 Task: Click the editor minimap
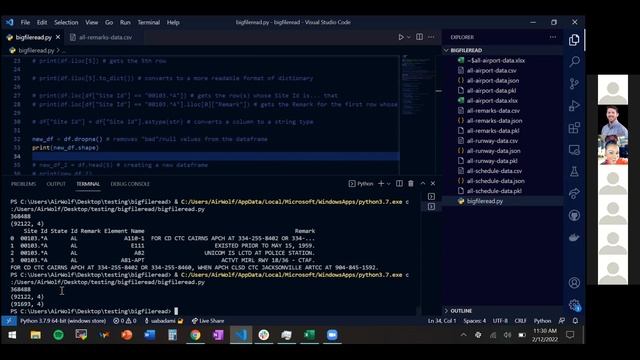pos(417,114)
